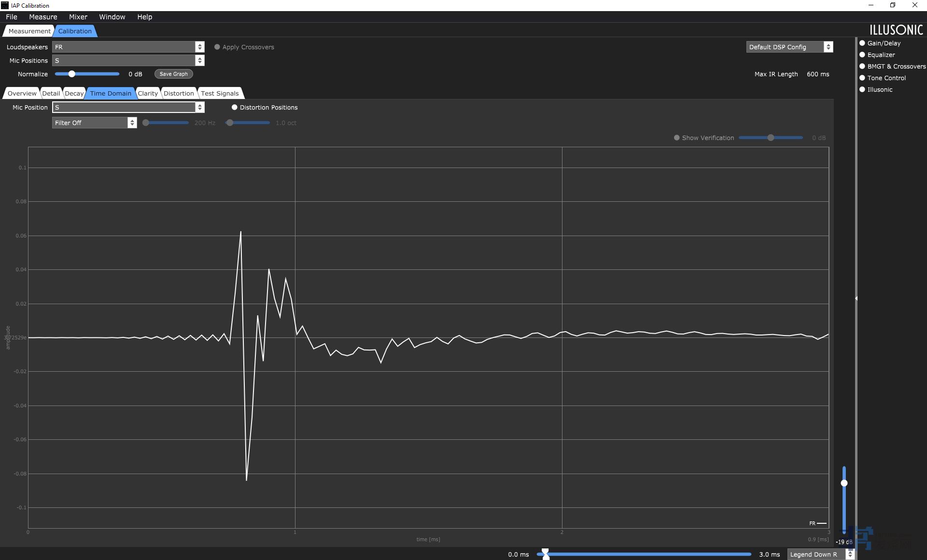Click the Save Graph button
927x560 pixels.
[x=173, y=74]
